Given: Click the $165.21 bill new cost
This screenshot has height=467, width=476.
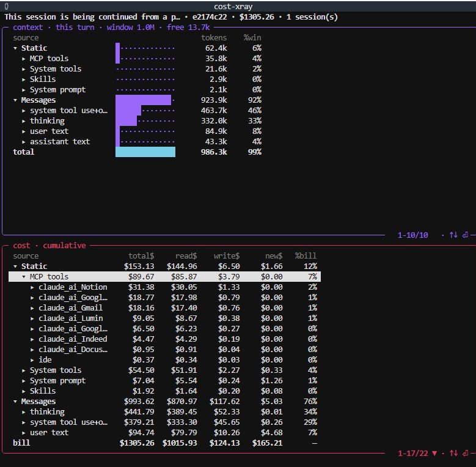Looking at the screenshot, I should coord(268,443).
